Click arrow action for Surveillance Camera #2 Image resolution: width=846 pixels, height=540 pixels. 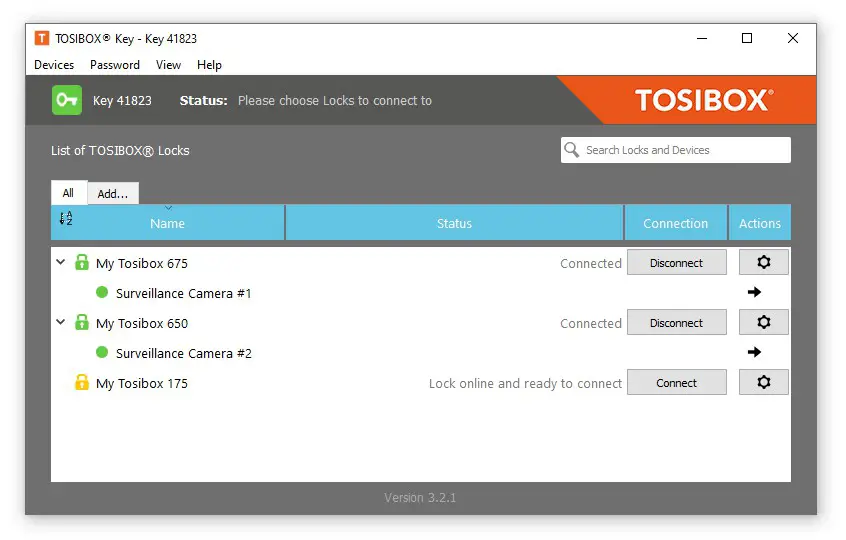click(x=754, y=352)
